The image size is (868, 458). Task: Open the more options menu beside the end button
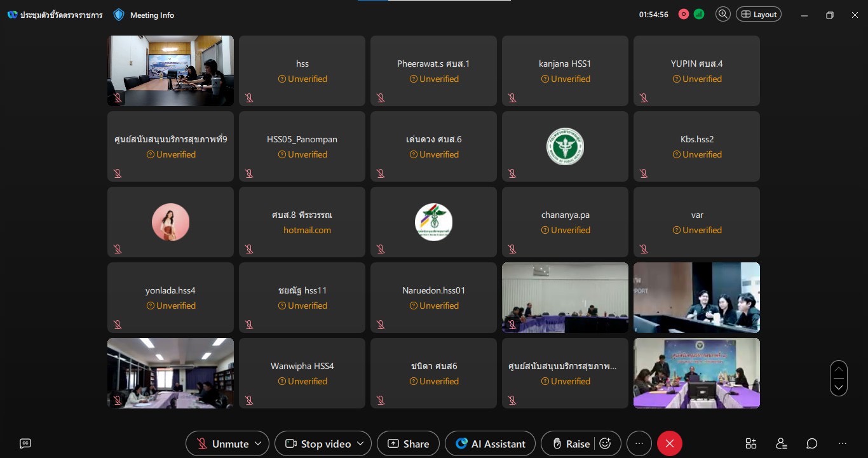coord(639,444)
